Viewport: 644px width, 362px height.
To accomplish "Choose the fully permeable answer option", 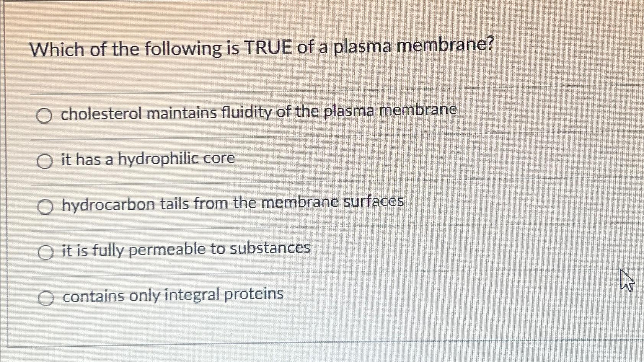I will [45, 252].
